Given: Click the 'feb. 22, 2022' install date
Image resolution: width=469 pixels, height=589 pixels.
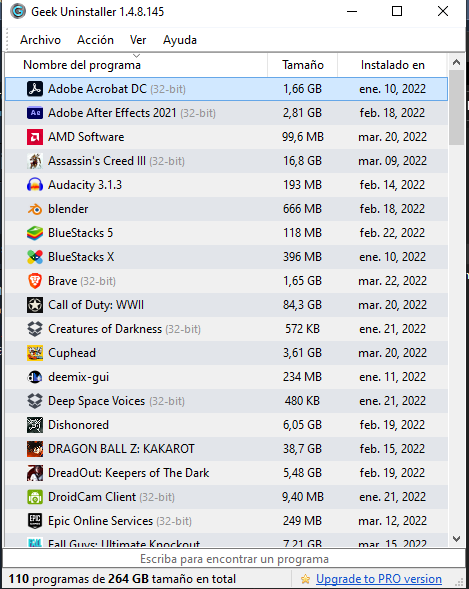Looking at the screenshot, I should [392, 233].
